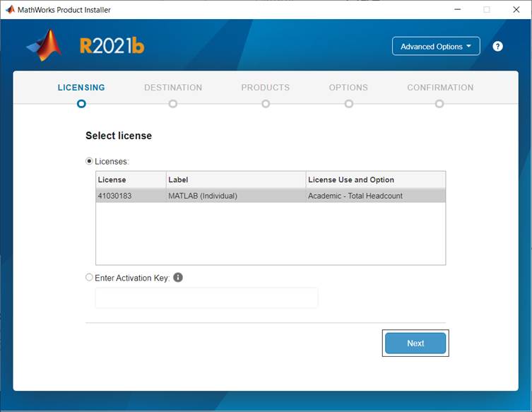Image resolution: width=532 pixels, height=412 pixels.
Task: Click the R2021b release logo text
Action: pyautogui.click(x=112, y=46)
